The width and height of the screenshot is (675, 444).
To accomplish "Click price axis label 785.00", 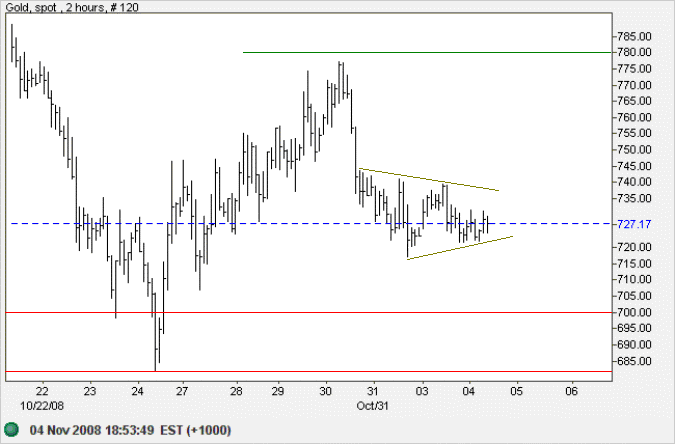I will [634, 37].
